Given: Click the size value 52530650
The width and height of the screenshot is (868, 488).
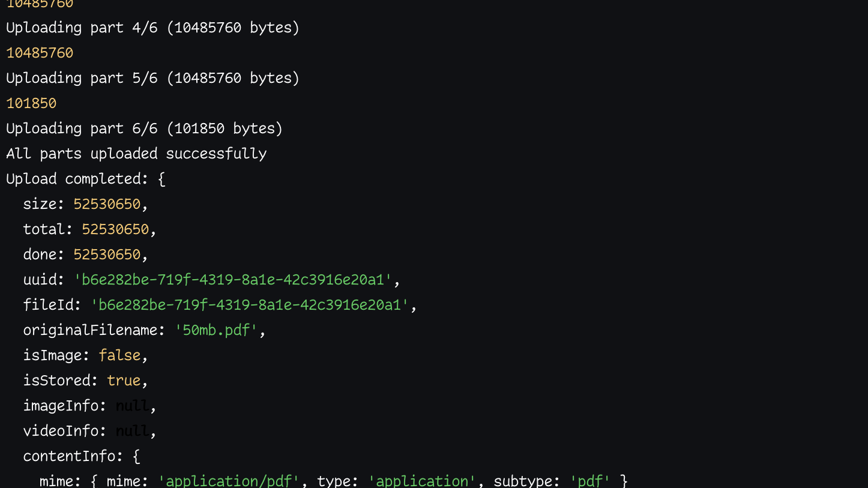Looking at the screenshot, I should click(x=107, y=204).
